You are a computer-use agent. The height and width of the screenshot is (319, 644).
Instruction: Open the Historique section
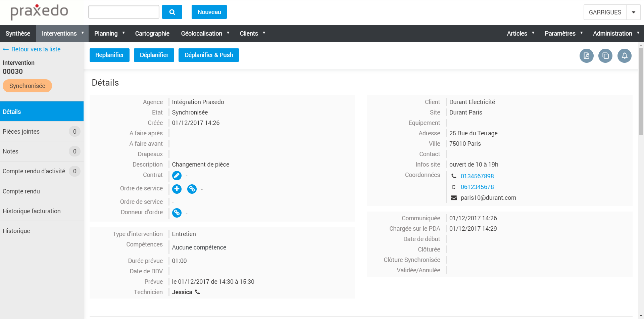[x=42, y=231]
